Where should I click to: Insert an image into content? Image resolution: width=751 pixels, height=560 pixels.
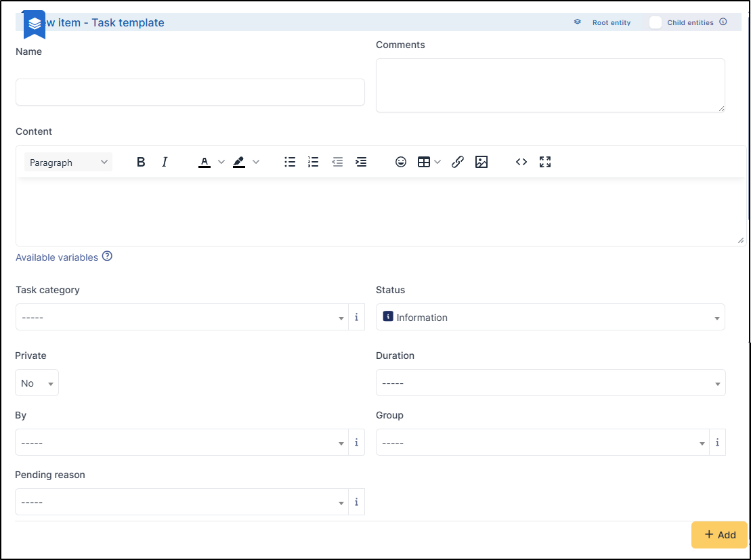481,162
